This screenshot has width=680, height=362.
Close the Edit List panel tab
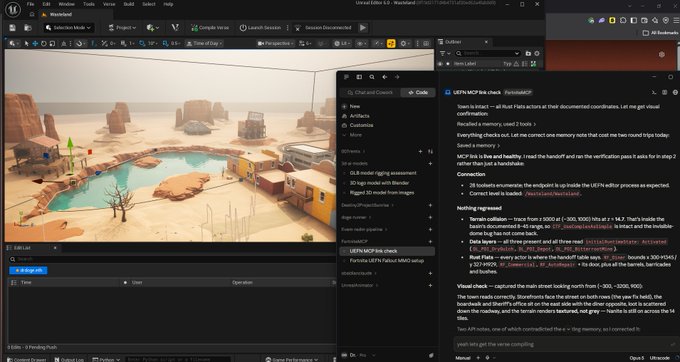click(55, 248)
